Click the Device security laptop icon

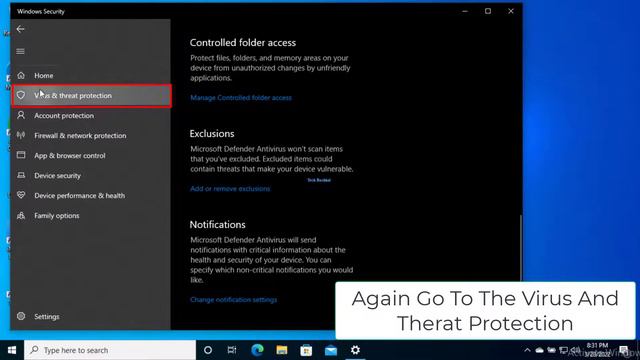(21, 175)
